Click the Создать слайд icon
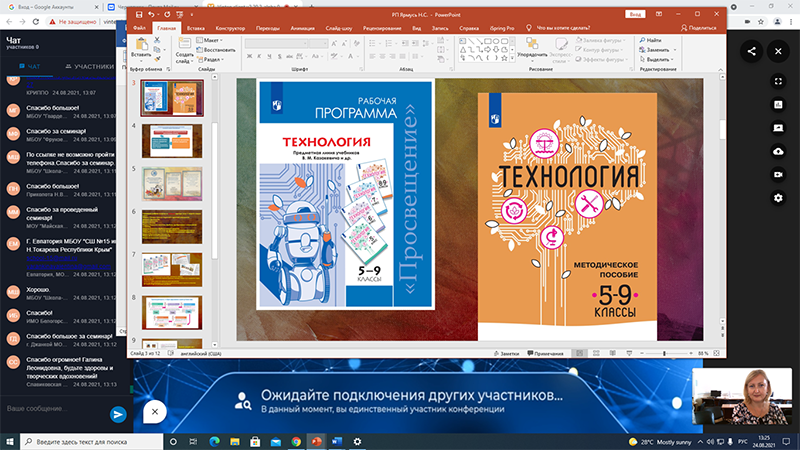The height and width of the screenshot is (450, 800). [x=184, y=44]
